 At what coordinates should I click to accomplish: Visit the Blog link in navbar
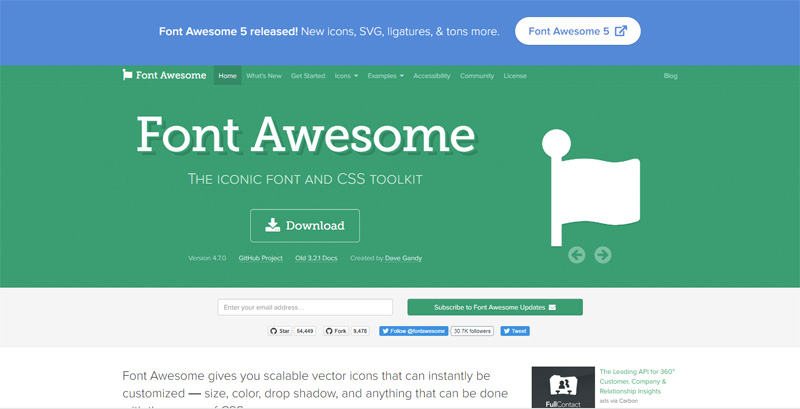coord(670,75)
